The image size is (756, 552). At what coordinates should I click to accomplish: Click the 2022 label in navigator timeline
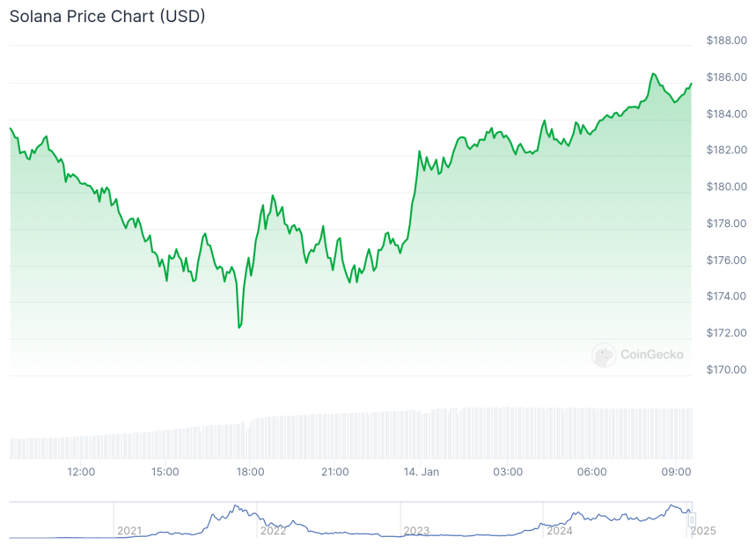[273, 531]
